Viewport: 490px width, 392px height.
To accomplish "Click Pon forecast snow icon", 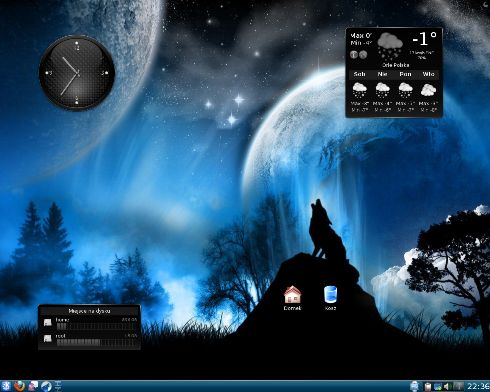I will 406,90.
